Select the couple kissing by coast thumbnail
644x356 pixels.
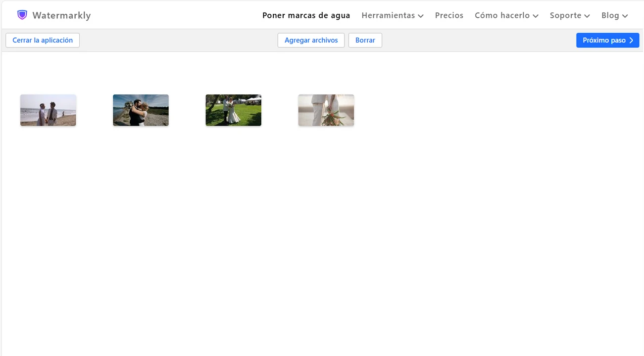tap(141, 110)
